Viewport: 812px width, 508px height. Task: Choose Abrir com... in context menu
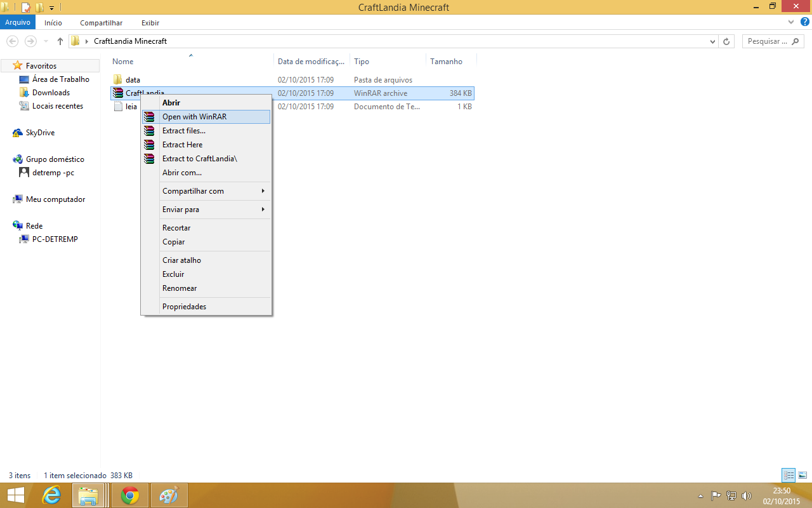click(x=206, y=173)
